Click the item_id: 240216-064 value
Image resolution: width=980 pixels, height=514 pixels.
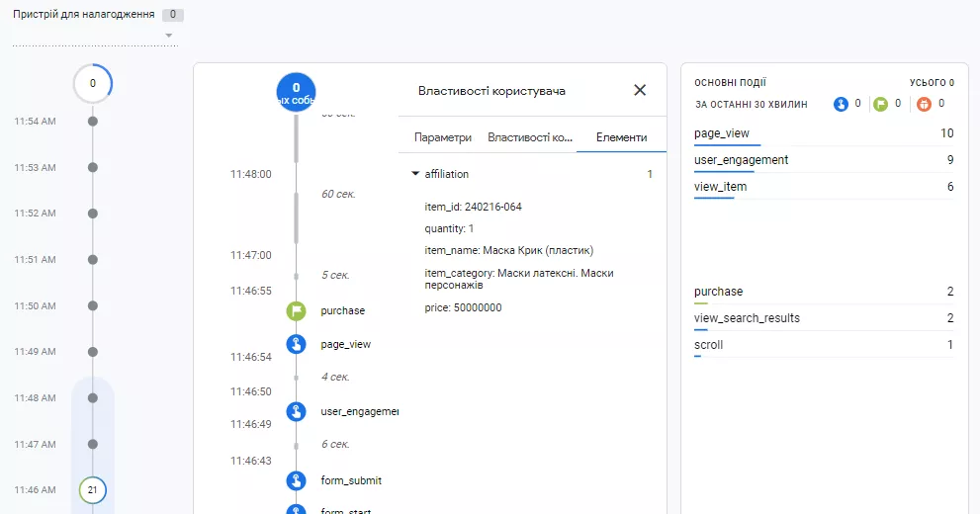[473, 207]
